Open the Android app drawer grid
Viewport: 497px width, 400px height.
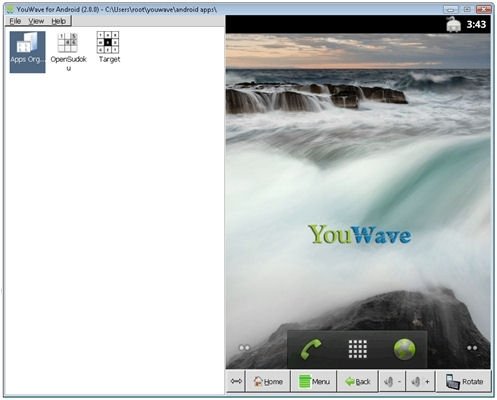click(358, 349)
